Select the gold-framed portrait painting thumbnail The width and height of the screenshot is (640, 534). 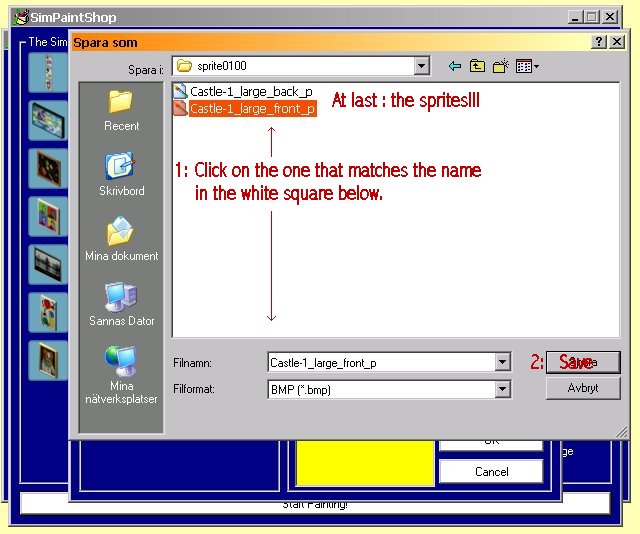(48, 360)
